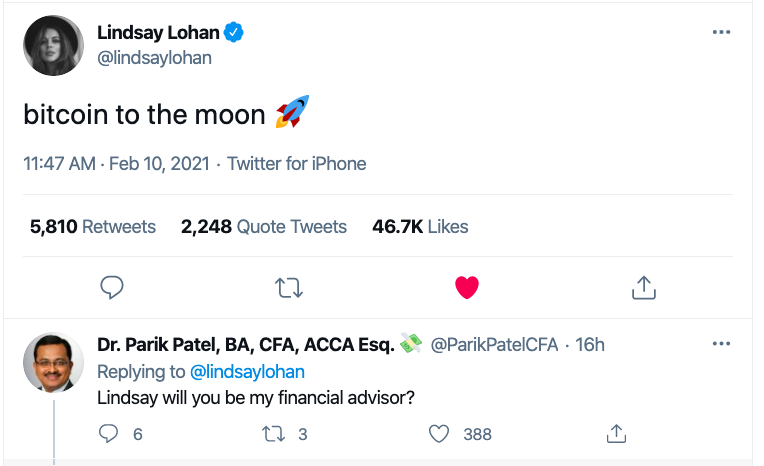Image resolution: width=764 pixels, height=466 pixels.
Task: Retweet Parik Patel's reply
Action: point(271,433)
